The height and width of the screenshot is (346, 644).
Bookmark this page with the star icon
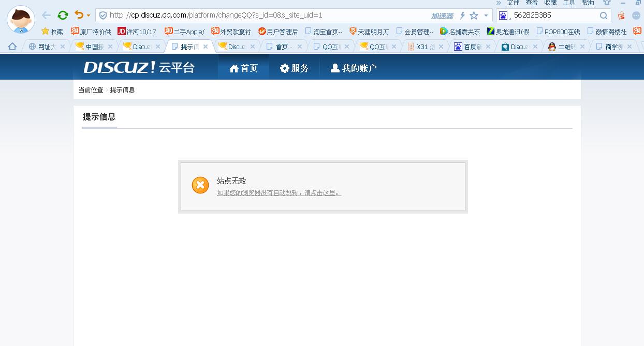pyautogui.click(x=474, y=16)
